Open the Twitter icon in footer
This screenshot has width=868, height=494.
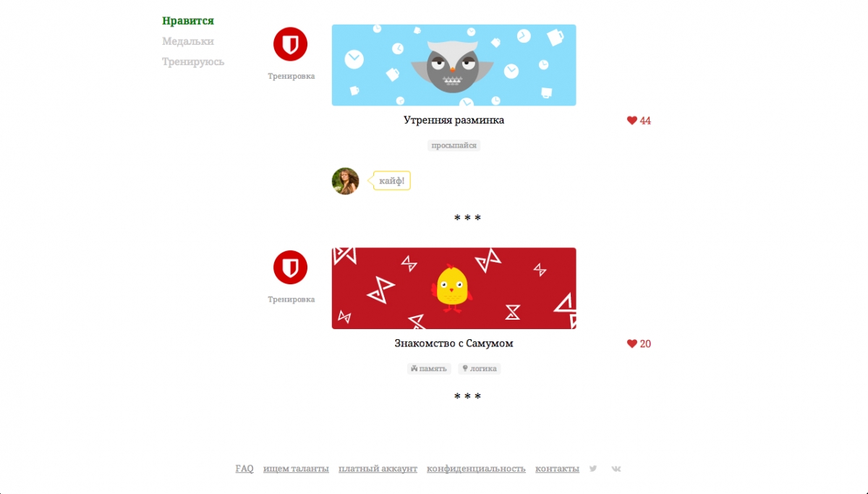coord(593,469)
